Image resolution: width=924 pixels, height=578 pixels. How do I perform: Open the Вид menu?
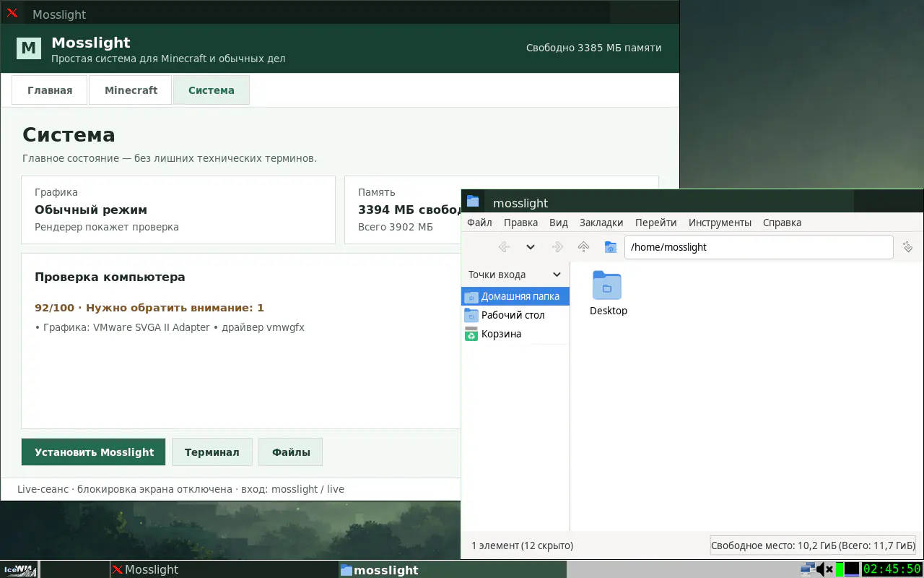559,223
